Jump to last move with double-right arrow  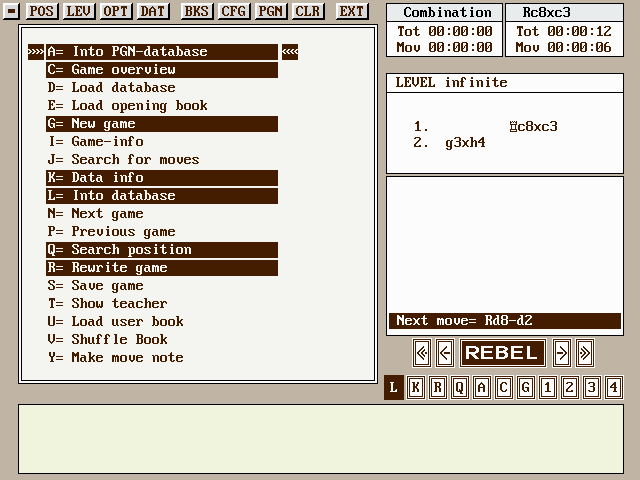[x=584, y=352]
